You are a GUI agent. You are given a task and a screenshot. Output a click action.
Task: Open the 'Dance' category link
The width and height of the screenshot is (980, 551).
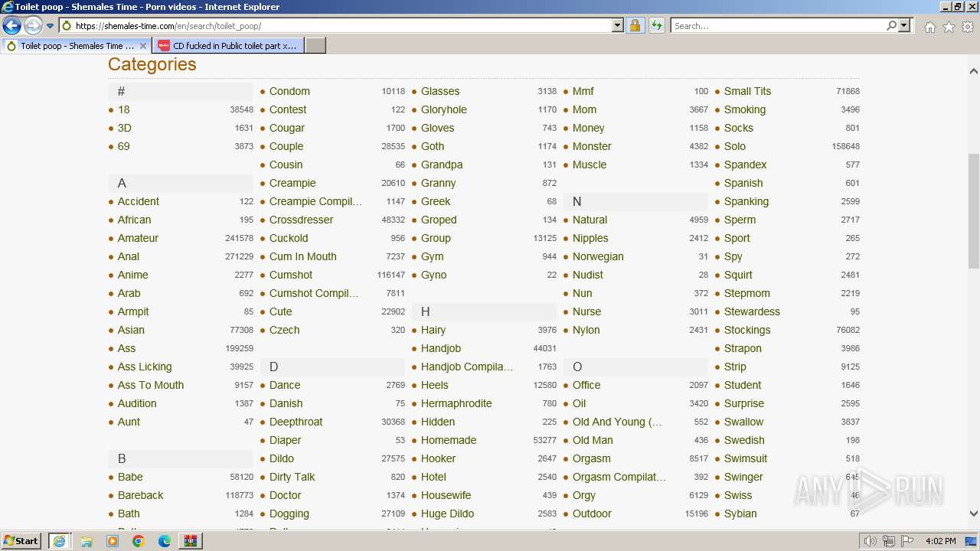coord(285,385)
